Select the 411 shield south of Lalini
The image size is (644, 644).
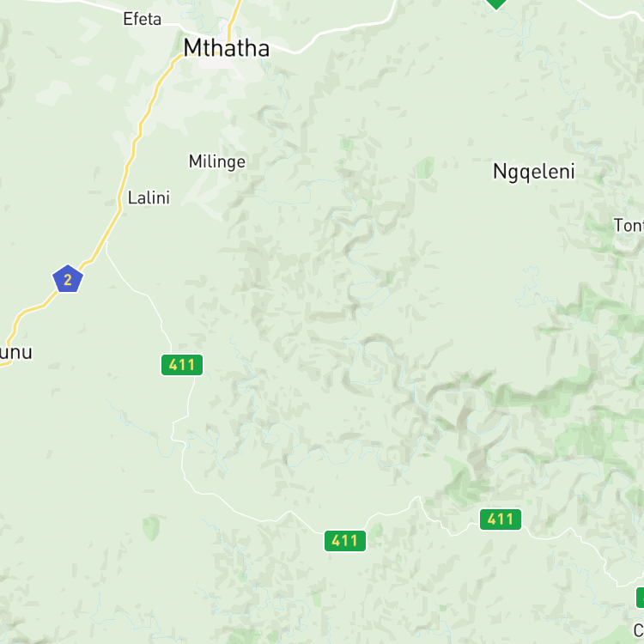point(181,365)
